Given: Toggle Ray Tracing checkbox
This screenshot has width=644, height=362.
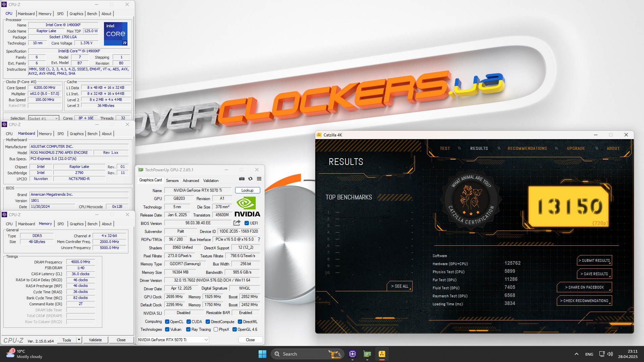Looking at the screenshot, I should pyautogui.click(x=188, y=329).
